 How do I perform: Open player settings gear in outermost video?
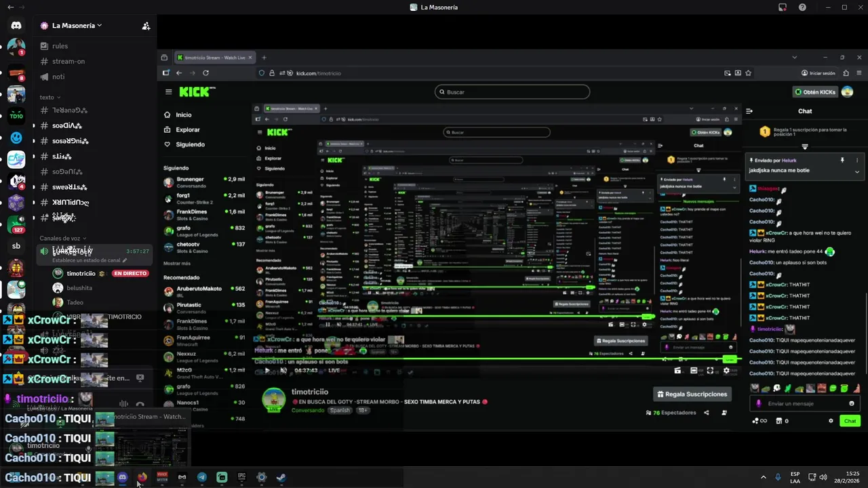pos(726,371)
